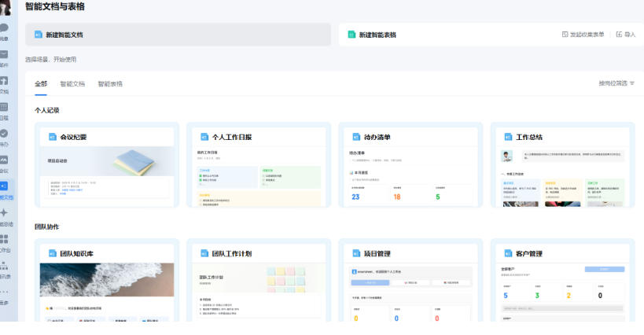Open the Messages icon in left sidebar
The height and width of the screenshot is (335, 644).
click(4, 28)
